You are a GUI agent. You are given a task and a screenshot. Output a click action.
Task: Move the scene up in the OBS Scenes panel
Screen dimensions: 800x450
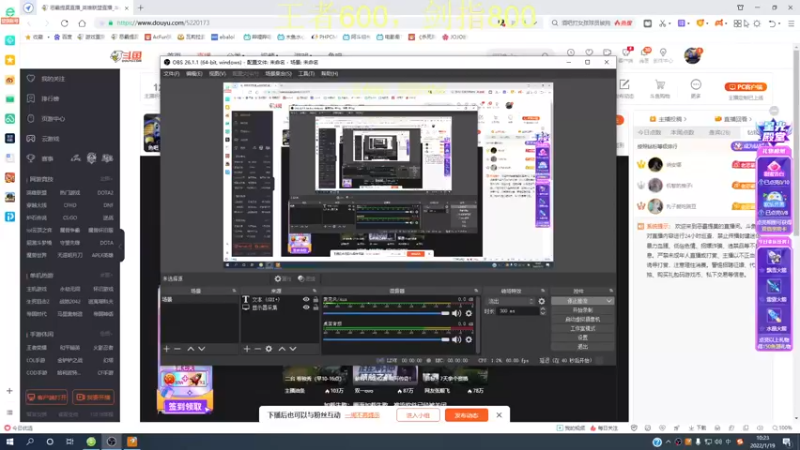point(190,349)
